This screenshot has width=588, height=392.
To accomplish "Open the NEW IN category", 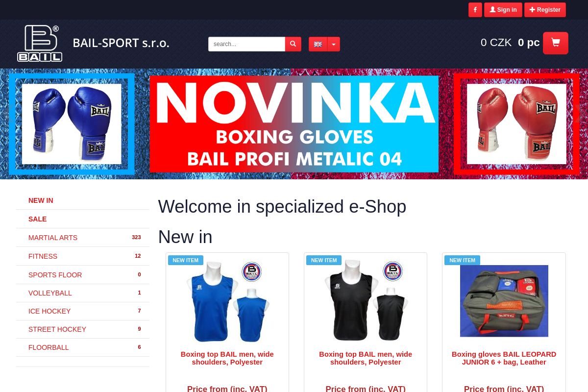I will point(83,200).
